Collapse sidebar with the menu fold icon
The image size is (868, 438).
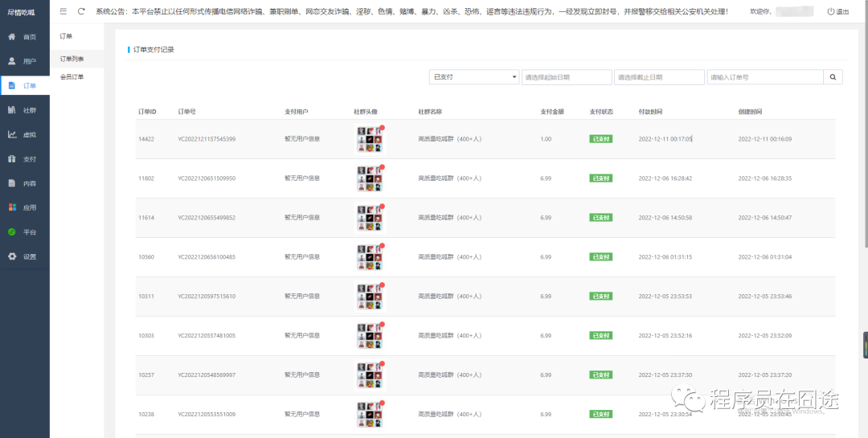point(63,11)
